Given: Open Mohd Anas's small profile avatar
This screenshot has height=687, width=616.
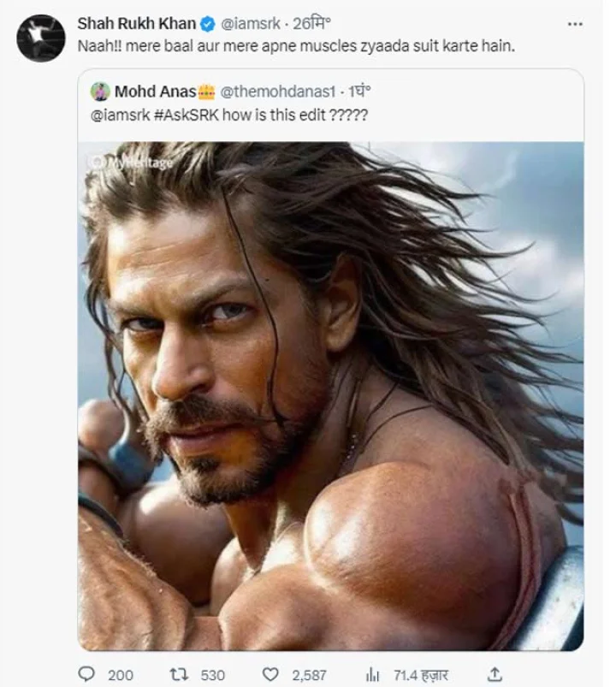Looking at the screenshot, I should pos(100,92).
